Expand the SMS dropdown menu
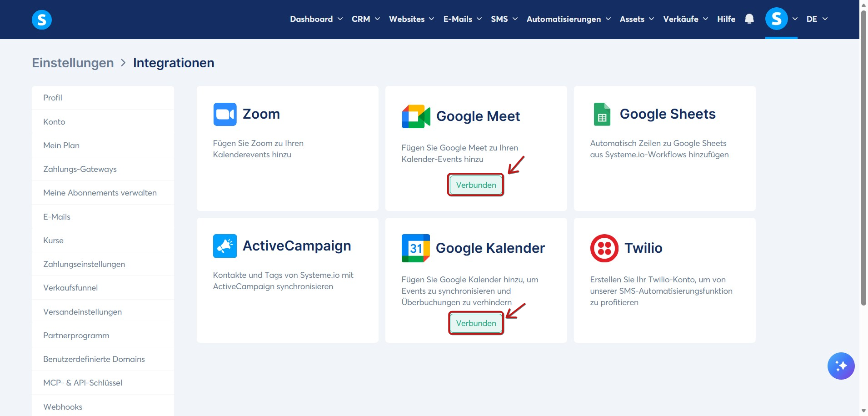Image resolution: width=868 pixels, height=416 pixels. 504,19
